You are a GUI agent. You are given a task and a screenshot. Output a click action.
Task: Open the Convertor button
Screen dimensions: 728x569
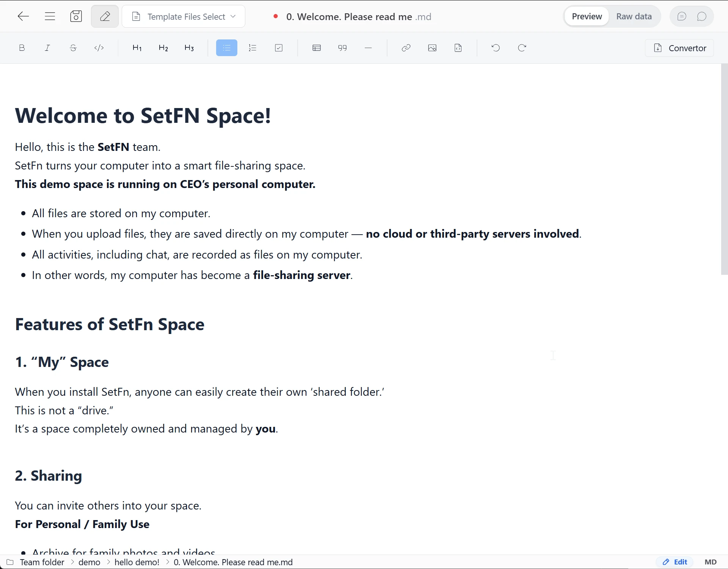tap(679, 48)
